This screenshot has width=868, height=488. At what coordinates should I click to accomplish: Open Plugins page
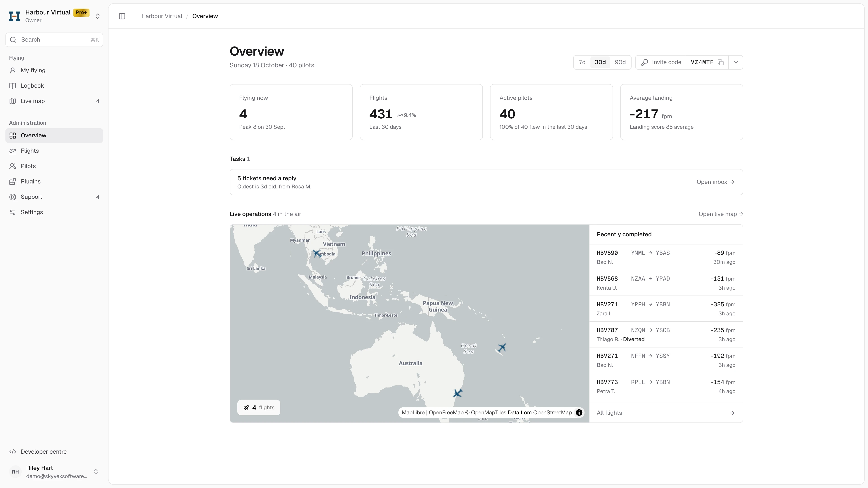pos(54,181)
